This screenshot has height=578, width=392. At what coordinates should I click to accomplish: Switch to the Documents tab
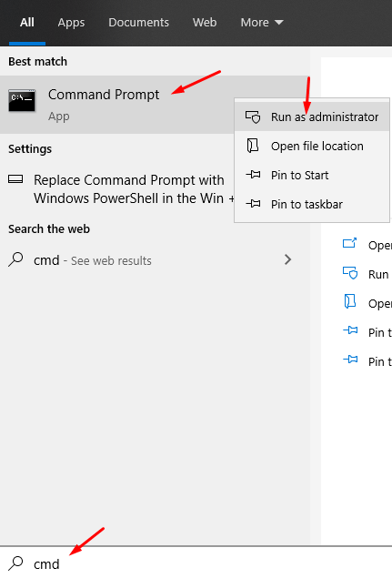tap(138, 23)
